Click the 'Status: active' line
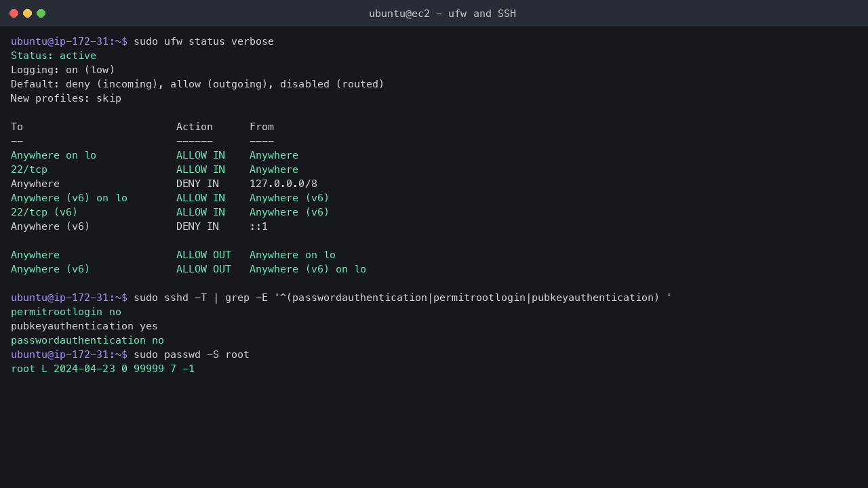The image size is (868, 488). pos(54,56)
